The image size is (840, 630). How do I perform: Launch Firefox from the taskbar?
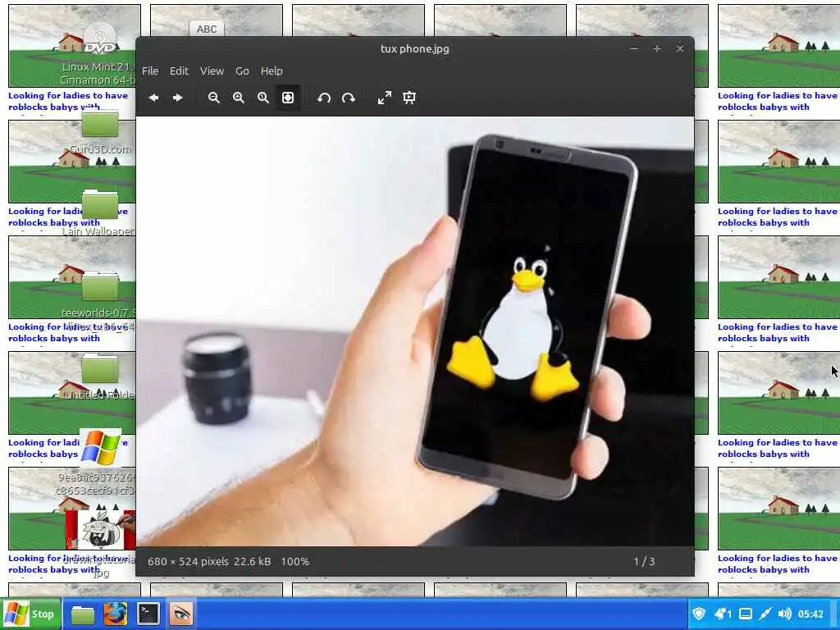coord(115,614)
